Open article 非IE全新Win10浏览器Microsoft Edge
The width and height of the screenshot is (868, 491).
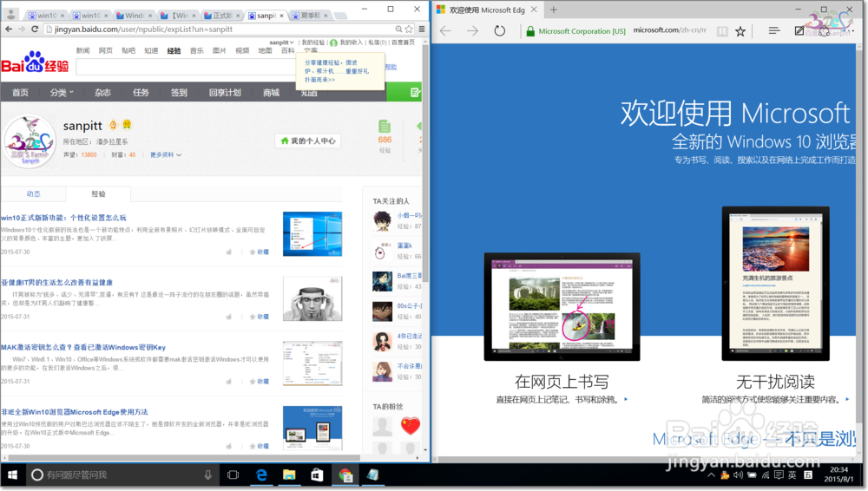click(x=75, y=412)
